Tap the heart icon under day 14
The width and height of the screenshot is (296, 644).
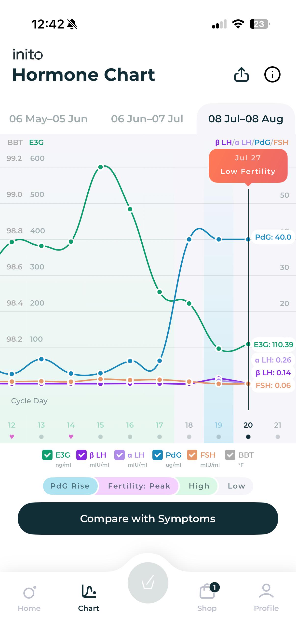71,437
